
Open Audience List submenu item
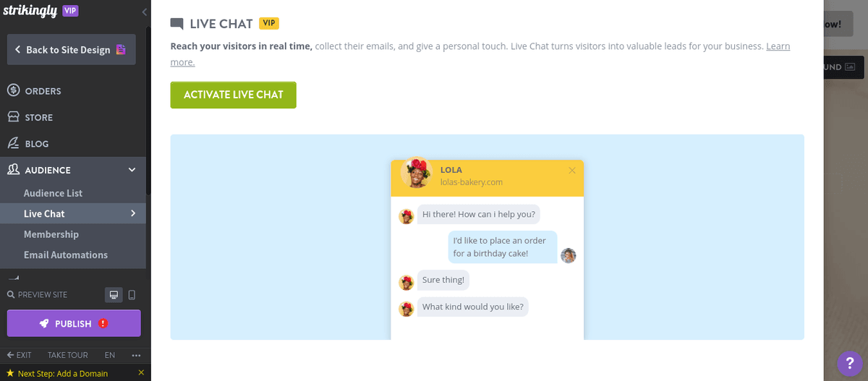[x=53, y=193]
